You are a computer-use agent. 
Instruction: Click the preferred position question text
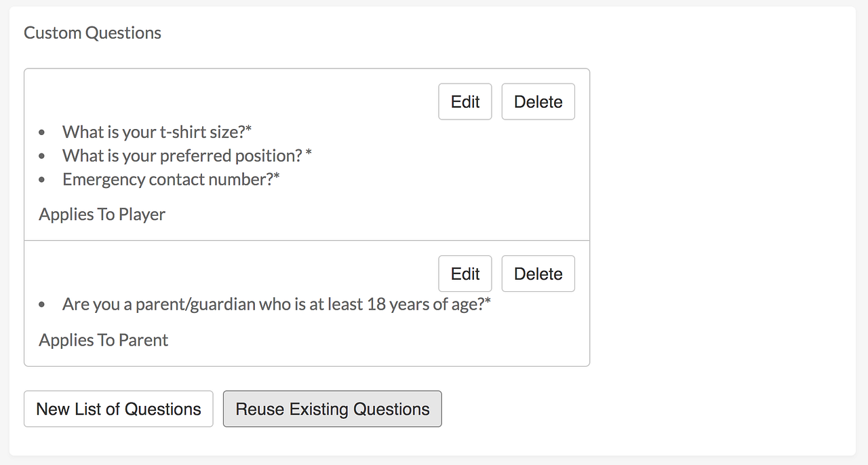point(182,155)
